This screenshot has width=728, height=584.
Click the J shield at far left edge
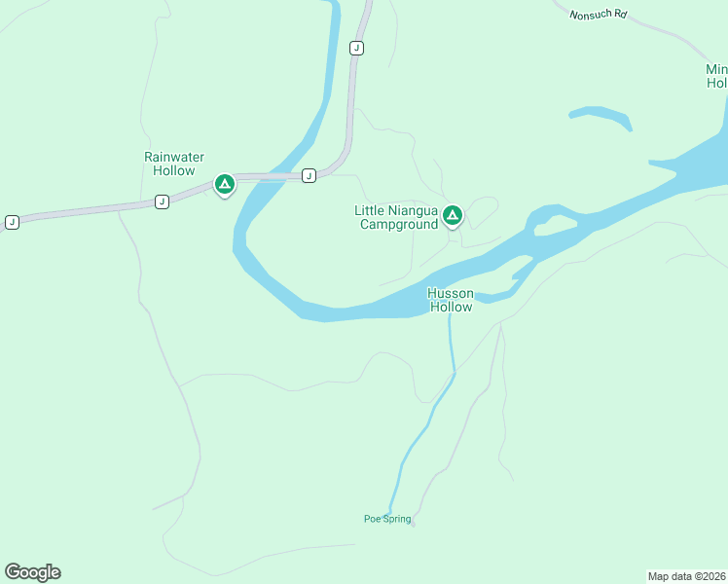coord(12,222)
